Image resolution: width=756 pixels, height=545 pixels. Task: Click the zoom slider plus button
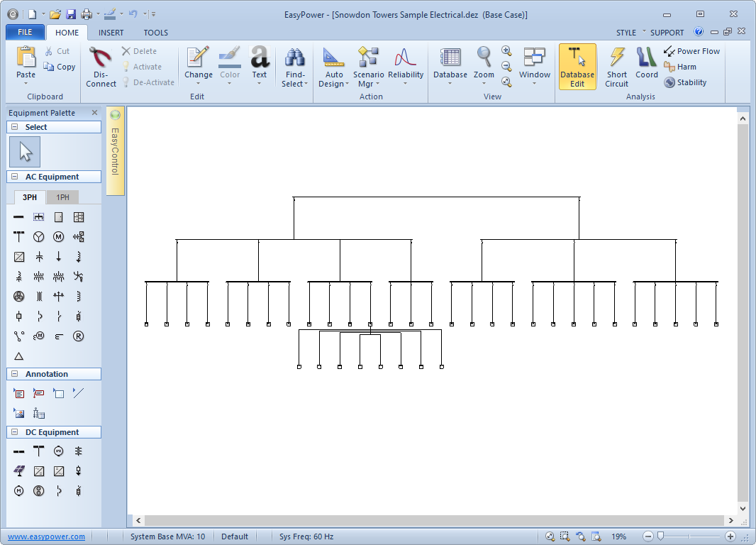[x=730, y=536]
